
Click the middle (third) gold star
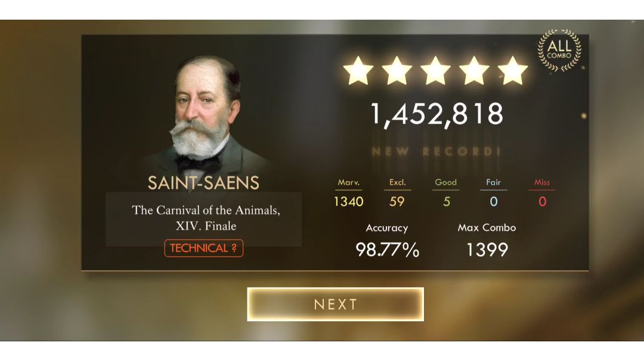[x=435, y=71]
